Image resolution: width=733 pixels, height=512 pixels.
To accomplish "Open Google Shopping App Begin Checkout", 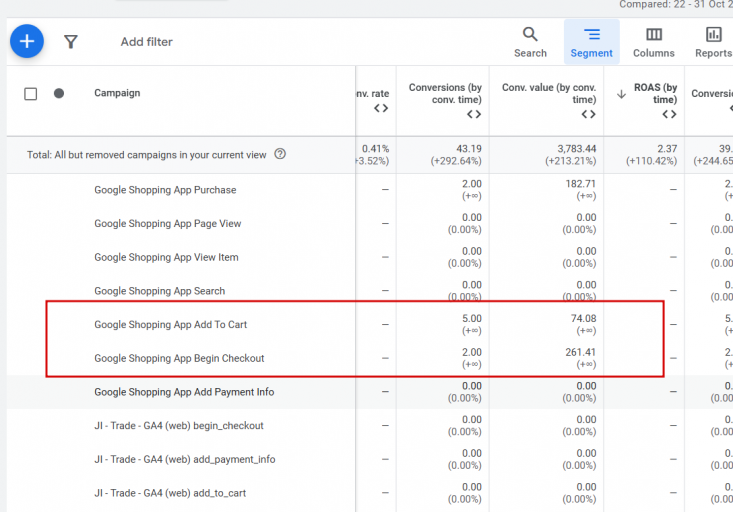I will click(x=179, y=358).
